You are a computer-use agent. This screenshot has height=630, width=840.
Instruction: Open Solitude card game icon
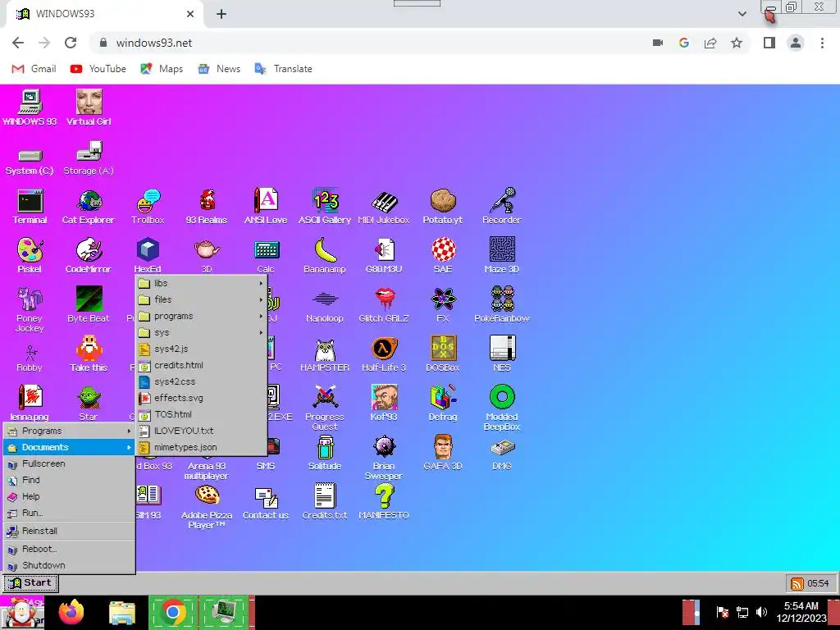325,453
